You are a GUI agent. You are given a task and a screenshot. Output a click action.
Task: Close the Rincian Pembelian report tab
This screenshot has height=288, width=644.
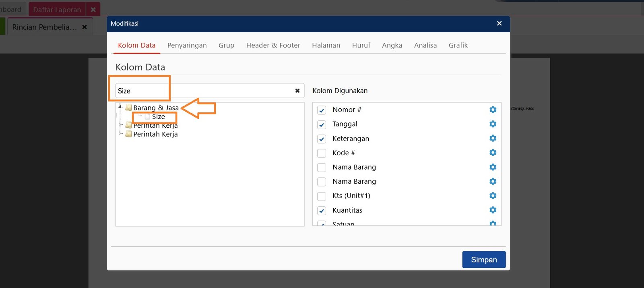[85, 27]
